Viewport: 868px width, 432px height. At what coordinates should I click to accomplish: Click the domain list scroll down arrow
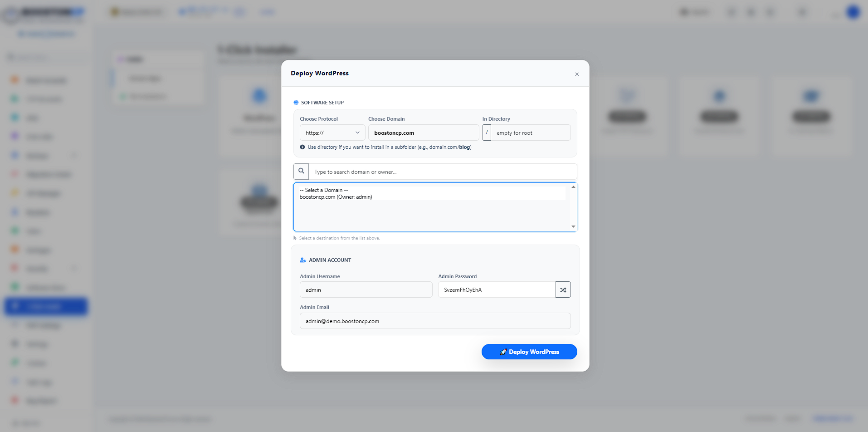[573, 226]
